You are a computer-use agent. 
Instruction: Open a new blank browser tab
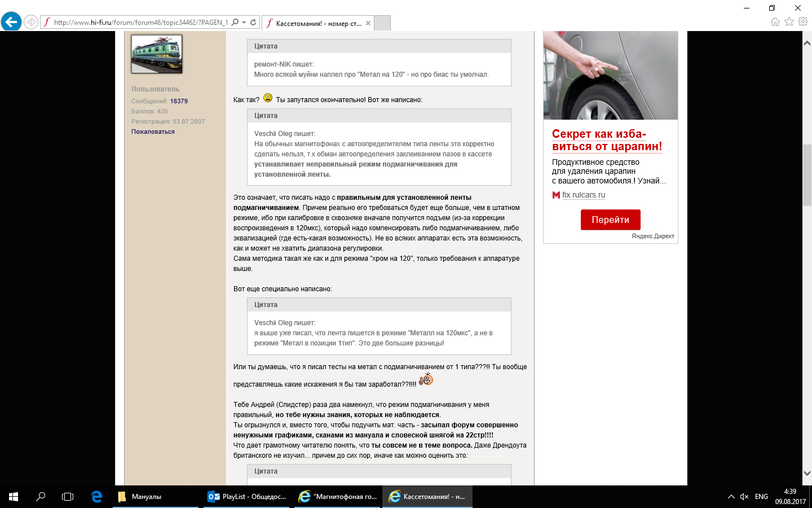(x=382, y=23)
